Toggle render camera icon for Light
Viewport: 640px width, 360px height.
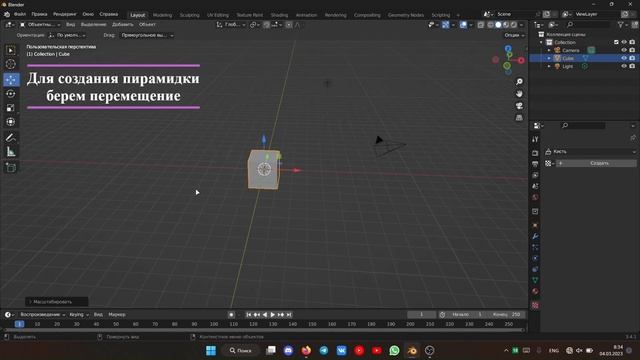tap(632, 66)
